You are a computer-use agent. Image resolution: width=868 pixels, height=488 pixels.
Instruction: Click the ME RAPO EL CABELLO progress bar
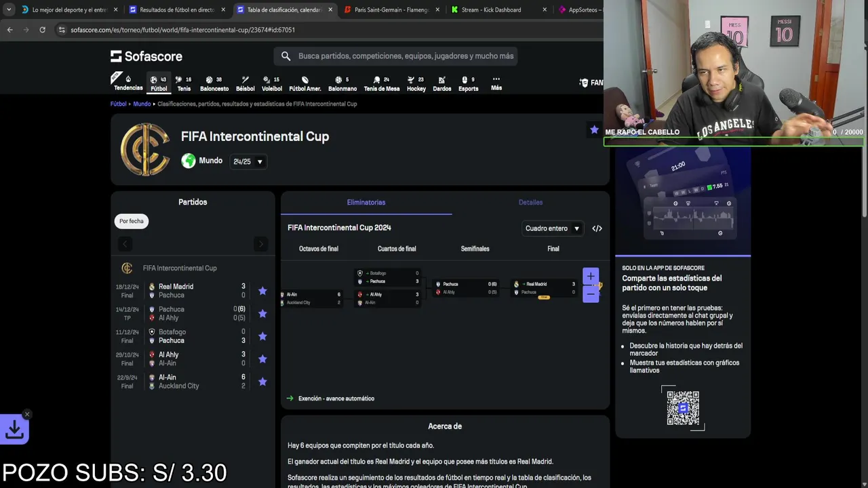tap(733, 142)
